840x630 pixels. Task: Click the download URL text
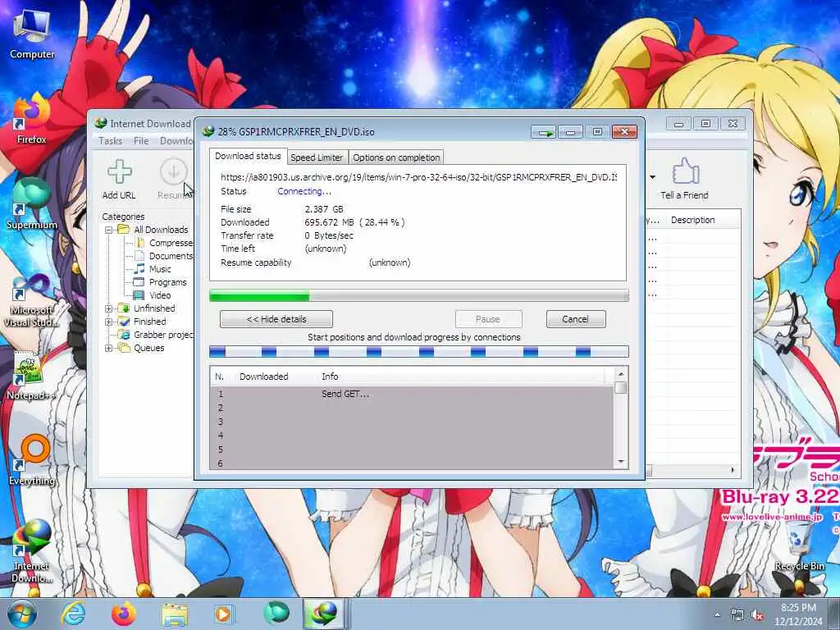[x=419, y=177]
